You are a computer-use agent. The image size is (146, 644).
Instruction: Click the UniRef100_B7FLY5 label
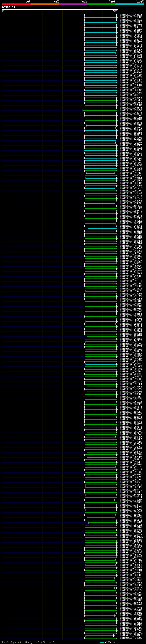click(131, 45)
